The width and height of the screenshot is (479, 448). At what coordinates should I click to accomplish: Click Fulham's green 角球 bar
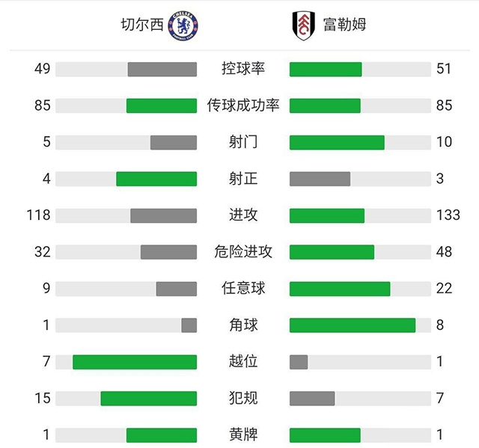click(352, 325)
